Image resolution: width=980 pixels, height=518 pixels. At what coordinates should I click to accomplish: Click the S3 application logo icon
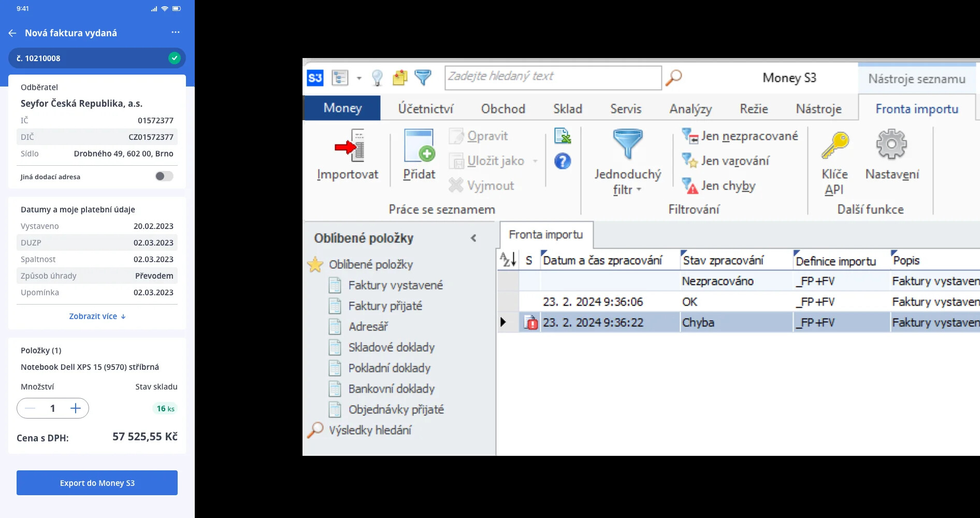tap(315, 78)
